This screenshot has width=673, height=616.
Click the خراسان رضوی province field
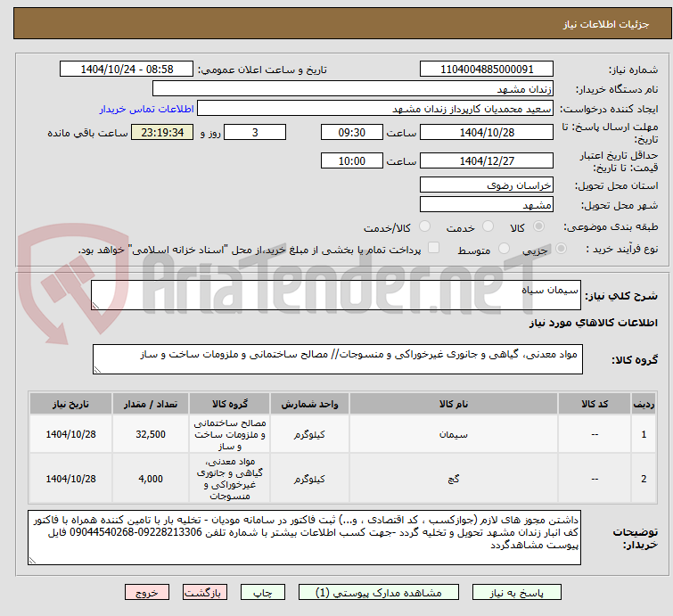[x=487, y=185]
